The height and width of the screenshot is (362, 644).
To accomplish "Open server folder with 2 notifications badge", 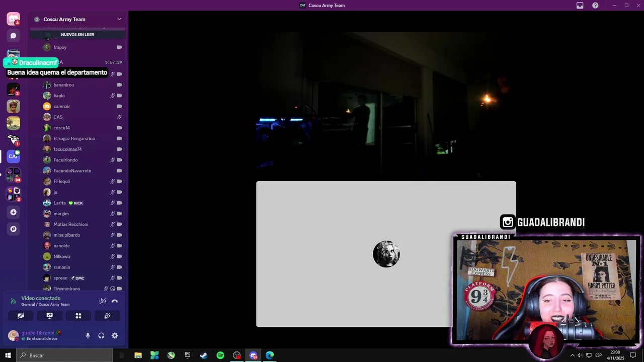I will coord(14,194).
